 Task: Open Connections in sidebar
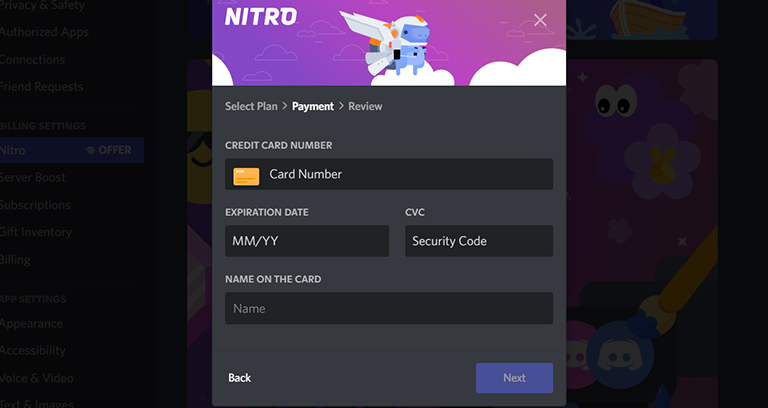click(32, 60)
